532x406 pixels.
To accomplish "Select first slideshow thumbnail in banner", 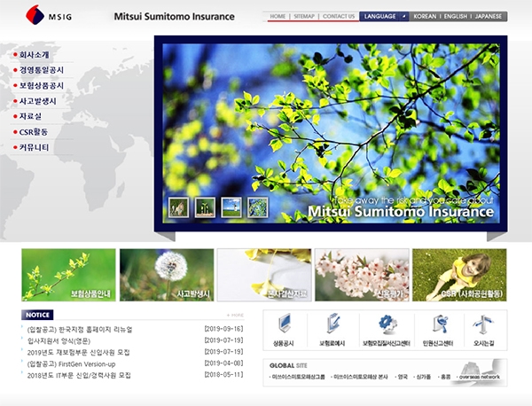I will coord(178,207).
